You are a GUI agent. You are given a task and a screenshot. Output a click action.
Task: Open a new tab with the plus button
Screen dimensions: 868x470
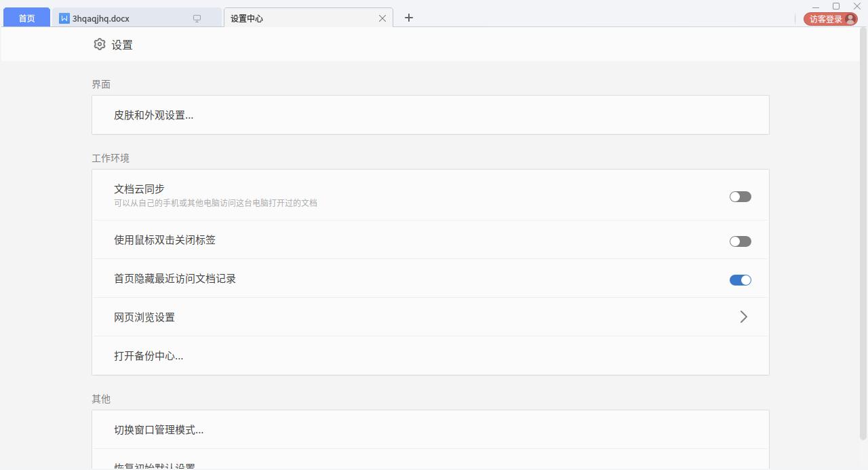[409, 18]
